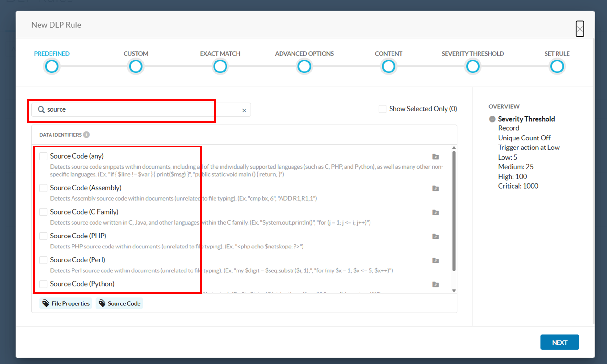Screen dimensions: 607x364
Task: Enable the Show Selected Only checkbox
Action: [x=382, y=109]
